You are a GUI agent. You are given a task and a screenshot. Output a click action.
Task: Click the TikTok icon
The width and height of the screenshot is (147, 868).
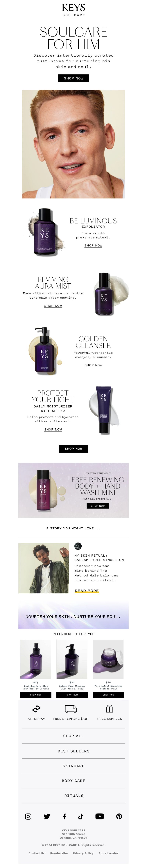81,816
